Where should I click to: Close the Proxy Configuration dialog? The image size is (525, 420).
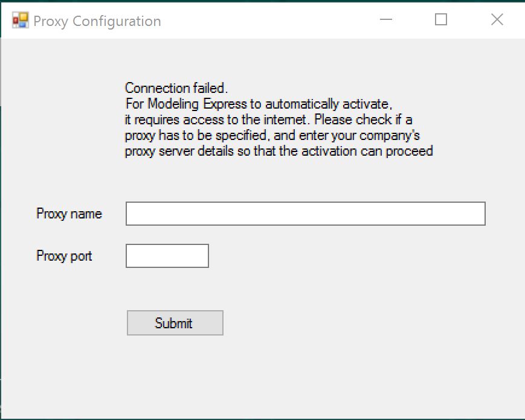tap(497, 19)
